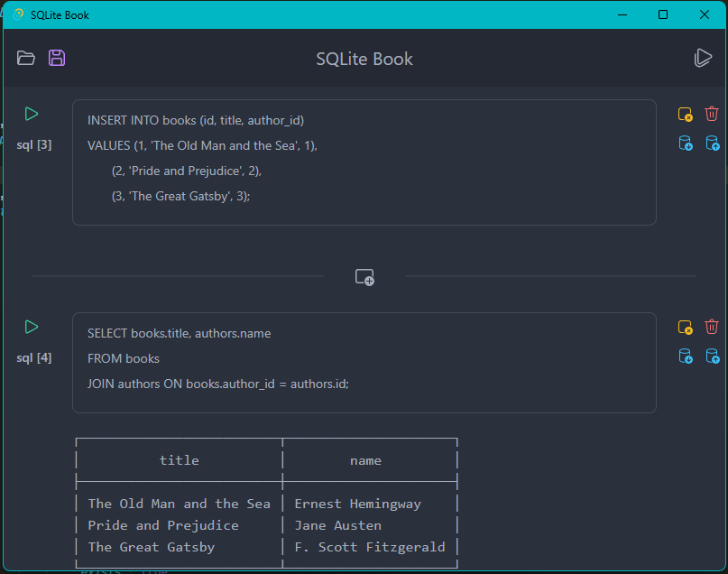Run the sql [3] cell

[31, 114]
